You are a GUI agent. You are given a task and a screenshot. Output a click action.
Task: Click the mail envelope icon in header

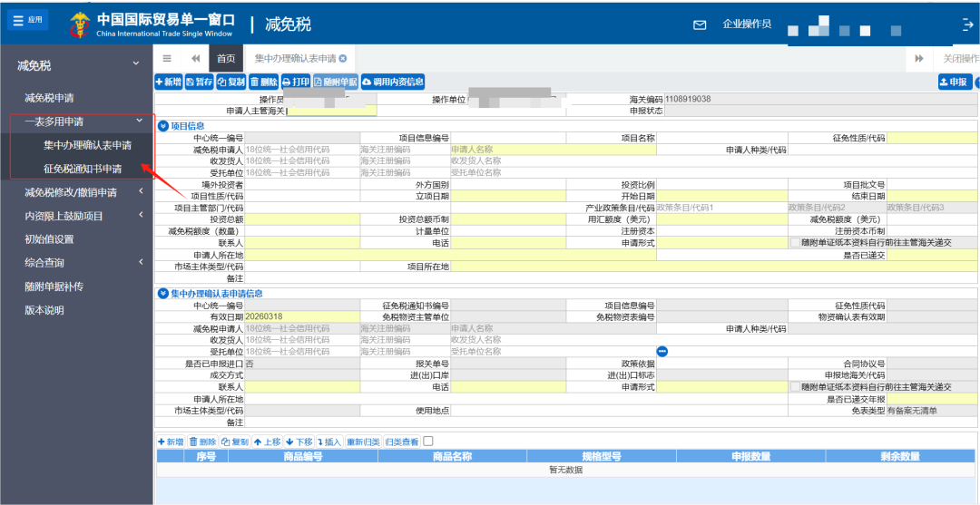pos(700,24)
